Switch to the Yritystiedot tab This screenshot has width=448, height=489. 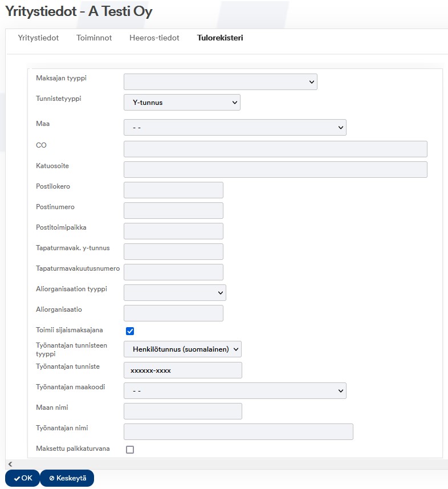[x=38, y=38]
